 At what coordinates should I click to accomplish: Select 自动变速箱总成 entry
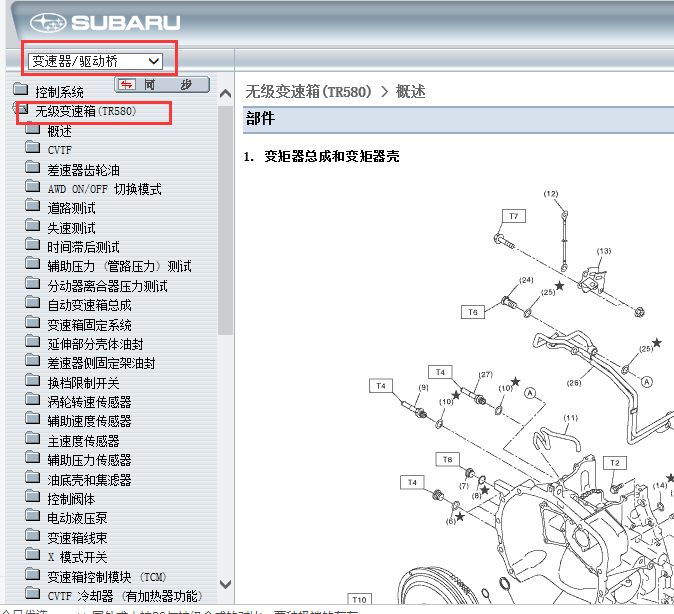[x=89, y=305]
